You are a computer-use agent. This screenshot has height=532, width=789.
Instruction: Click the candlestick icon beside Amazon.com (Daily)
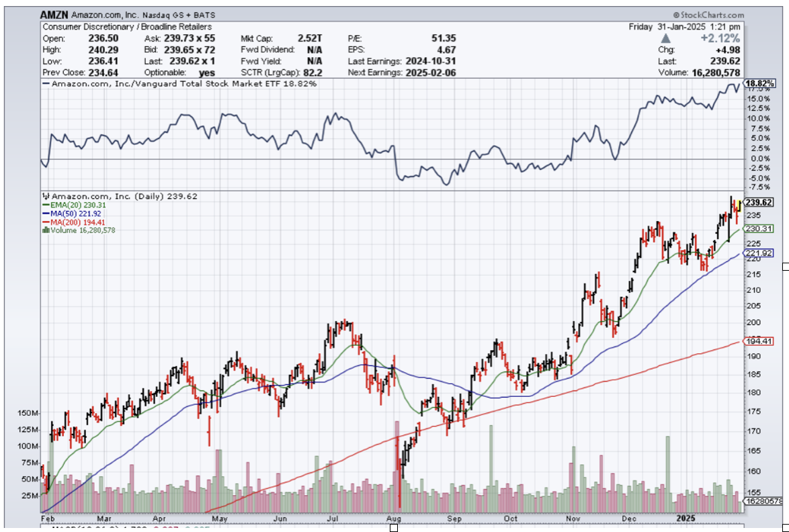coord(45,196)
